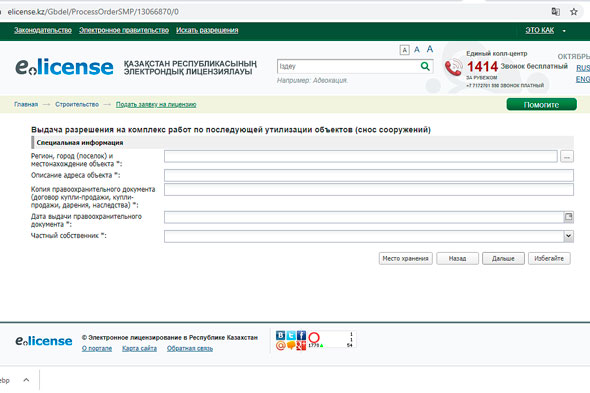590x393 pixels.
Task: Click the red circle counter widget
Action: tap(314, 337)
